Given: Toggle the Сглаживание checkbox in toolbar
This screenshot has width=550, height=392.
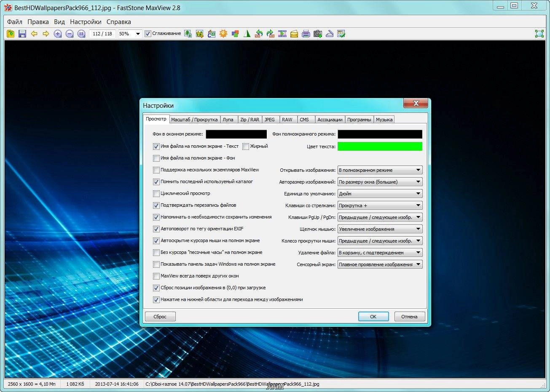Looking at the screenshot, I should (x=148, y=34).
